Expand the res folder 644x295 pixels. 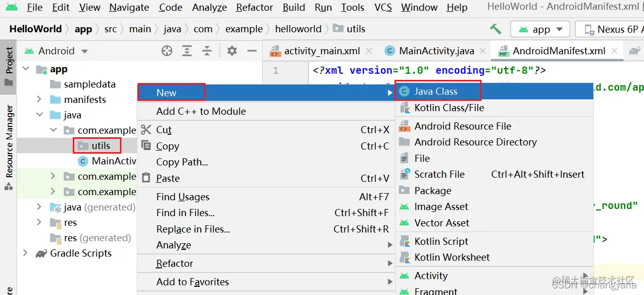click(x=39, y=222)
